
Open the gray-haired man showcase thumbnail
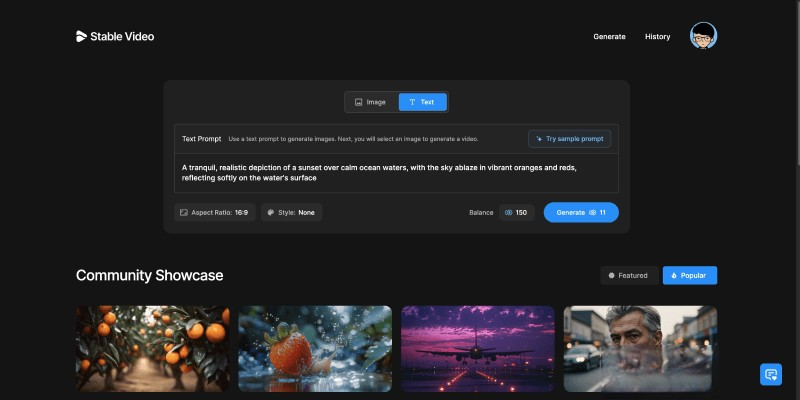[x=640, y=348]
